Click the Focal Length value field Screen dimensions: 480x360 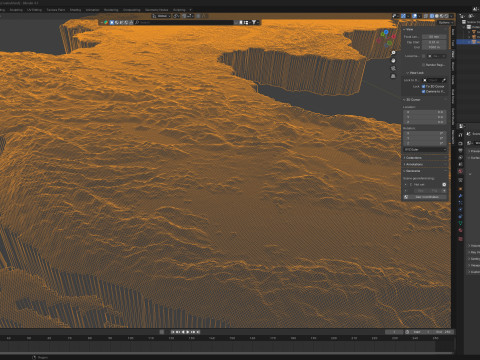click(434, 37)
